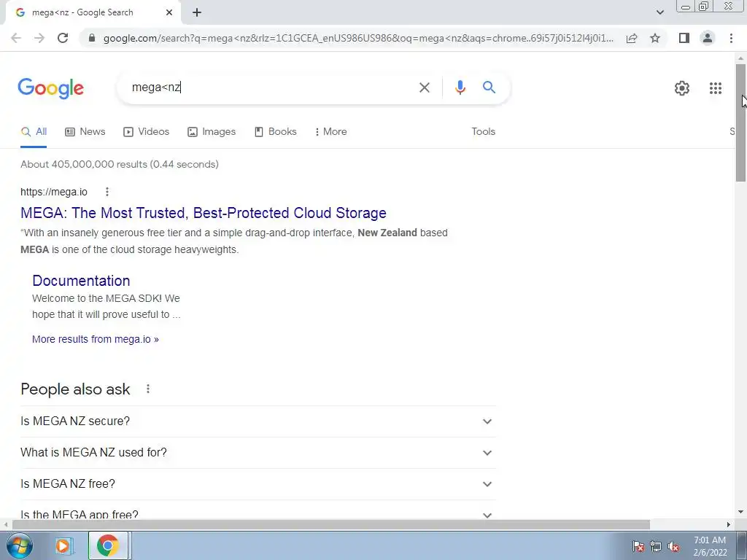Open the Chrome side panel
This screenshot has width=747, height=560.
pos(684,38)
